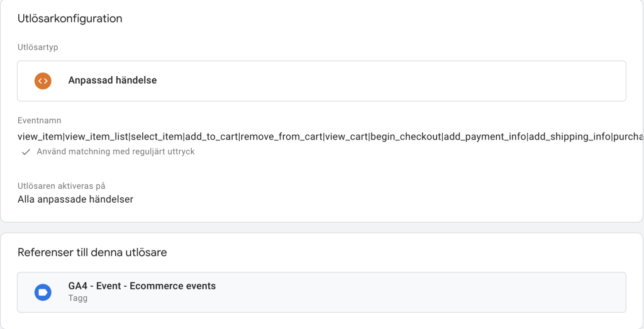Click 'add_shipping_info' in the event name pattern
Viewport: 644px width, 329px height.
click(570, 137)
